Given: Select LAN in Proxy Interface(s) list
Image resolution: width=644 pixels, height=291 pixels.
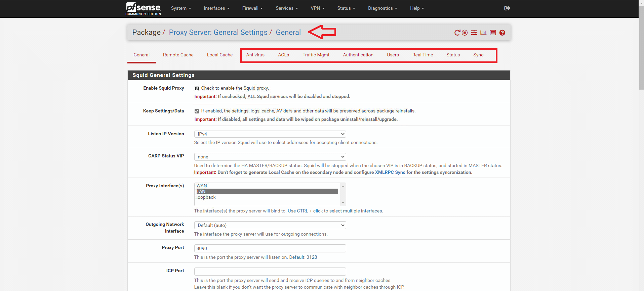Looking at the screenshot, I should click(267, 191).
